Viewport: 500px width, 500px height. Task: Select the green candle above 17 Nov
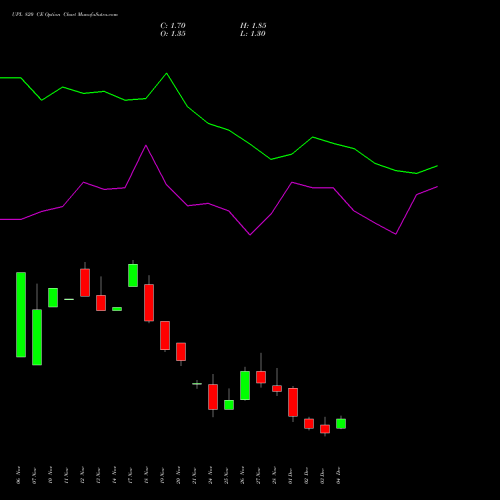click(133, 275)
